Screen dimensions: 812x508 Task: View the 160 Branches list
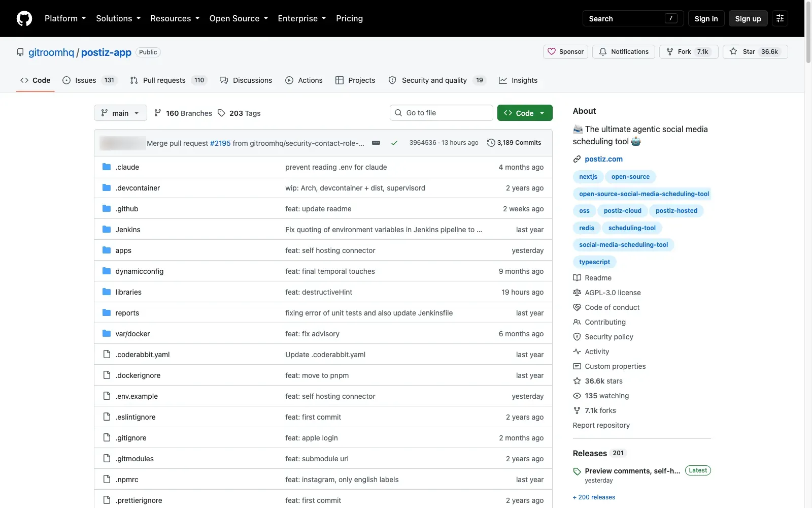click(x=183, y=113)
